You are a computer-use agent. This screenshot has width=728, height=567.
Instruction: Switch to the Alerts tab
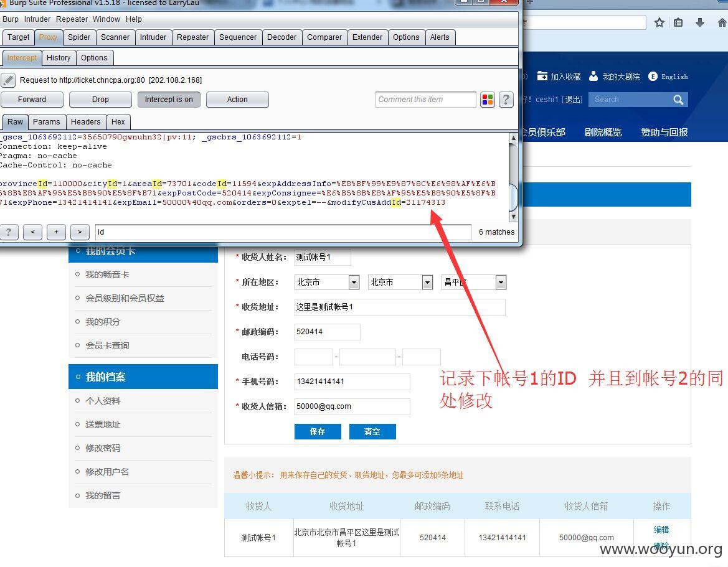click(440, 37)
